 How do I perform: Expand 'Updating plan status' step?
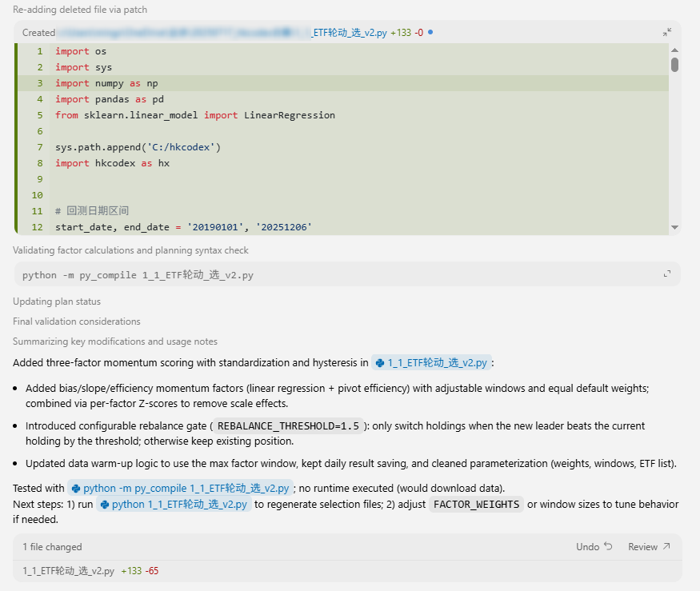(x=57, y=301)
